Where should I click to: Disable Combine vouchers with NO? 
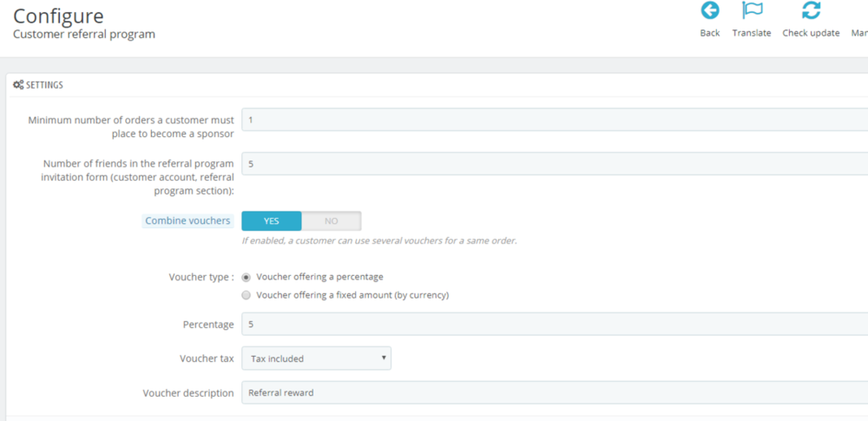tap(331, 221)
